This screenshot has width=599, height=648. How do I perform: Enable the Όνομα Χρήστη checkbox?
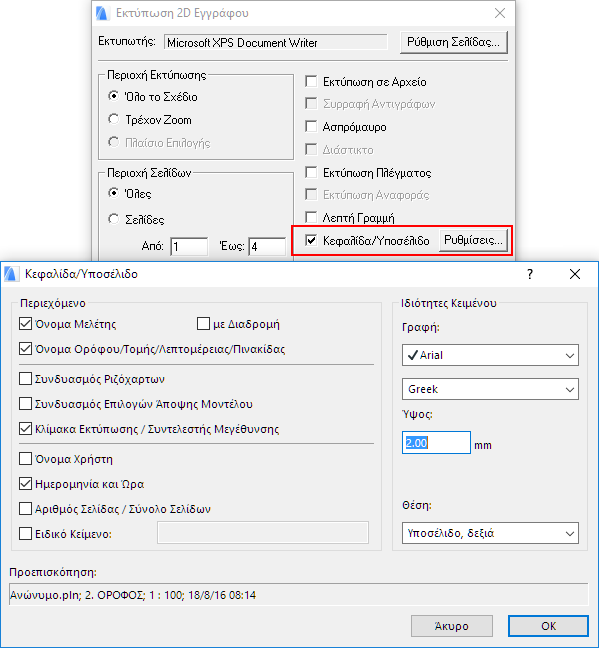[x=26, y=459]
